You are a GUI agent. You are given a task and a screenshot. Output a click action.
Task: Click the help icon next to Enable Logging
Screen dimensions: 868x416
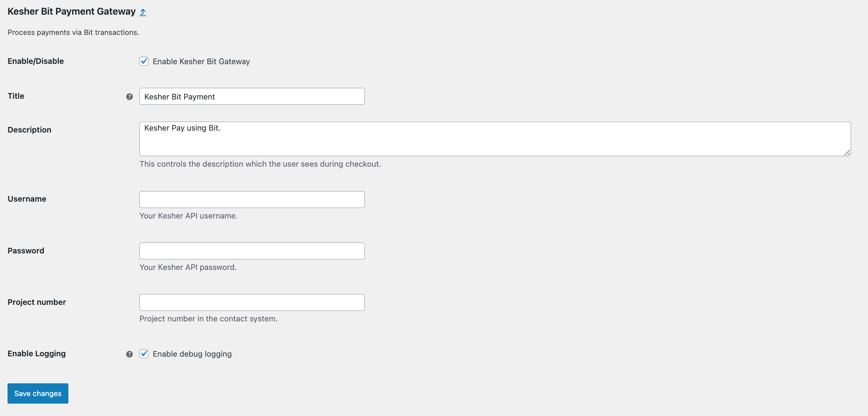tap(129, 354)
